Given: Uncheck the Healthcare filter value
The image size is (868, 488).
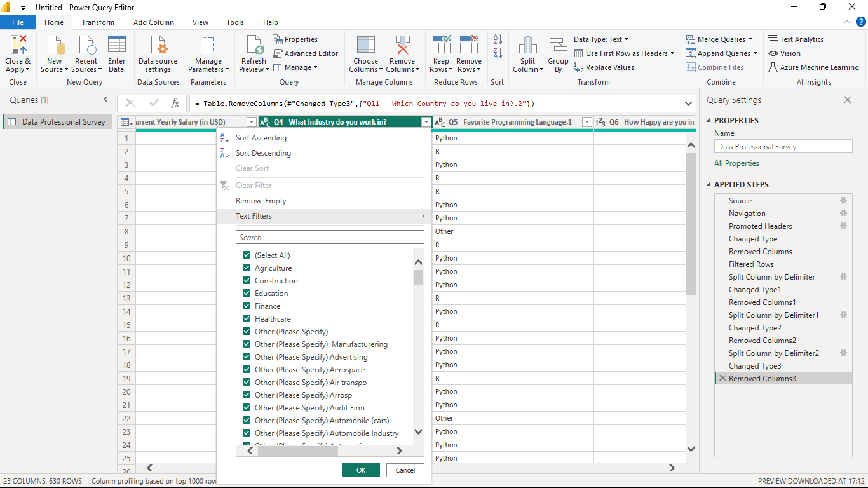Looking at the screenshot, I should point(247,319).
